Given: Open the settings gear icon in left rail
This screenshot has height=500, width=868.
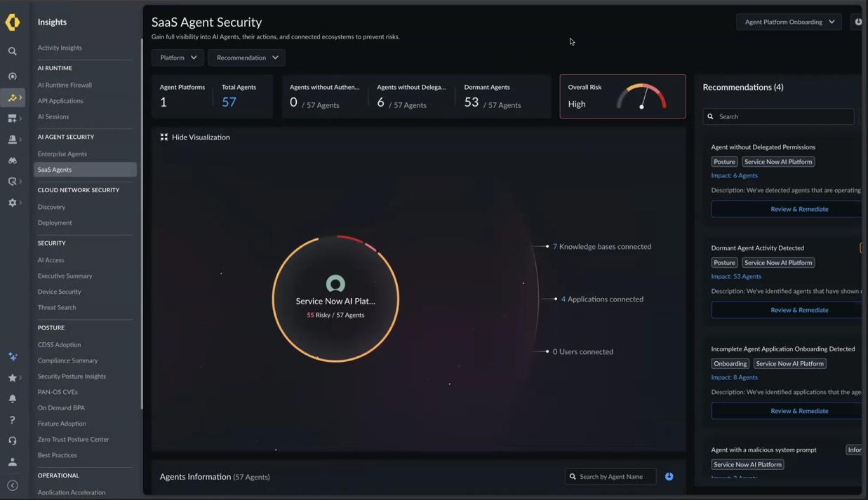Looking at the screenshot, I should (12, 203).
